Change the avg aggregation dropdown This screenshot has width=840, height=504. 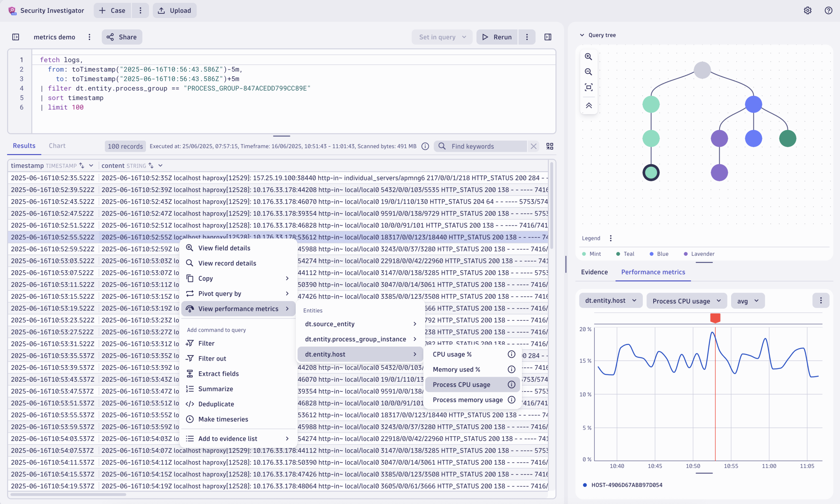[748, 301]
